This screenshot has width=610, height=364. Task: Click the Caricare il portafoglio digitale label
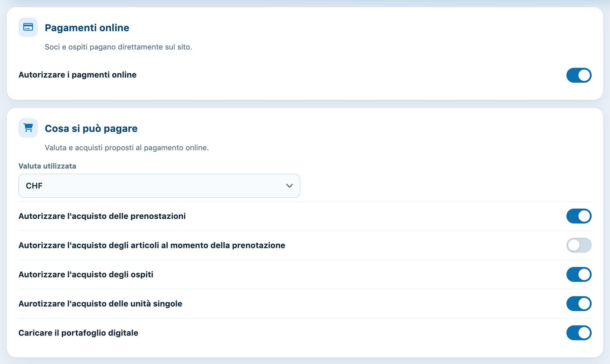coord(79,333)
